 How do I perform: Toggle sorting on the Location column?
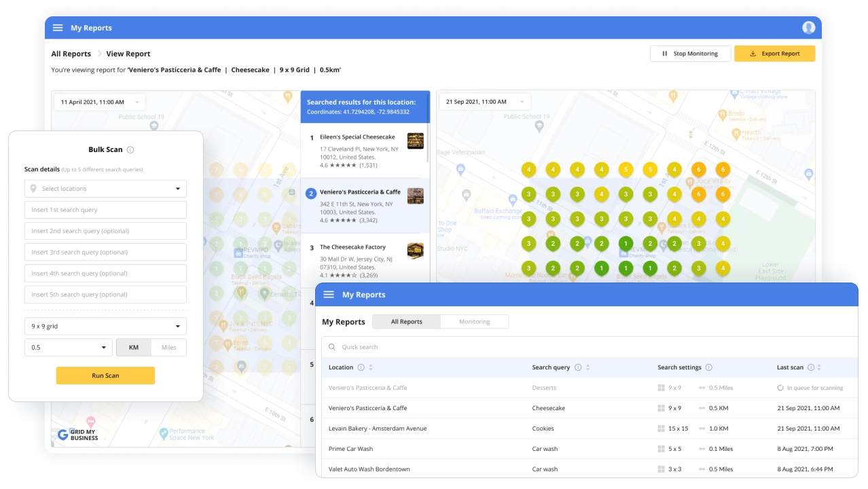click(369, 367)
